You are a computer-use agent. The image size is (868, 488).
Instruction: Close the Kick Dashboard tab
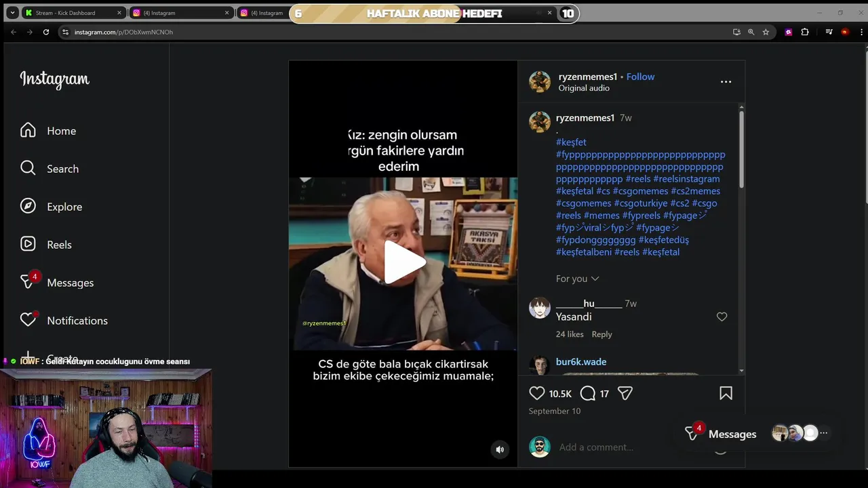click(119, 13)
